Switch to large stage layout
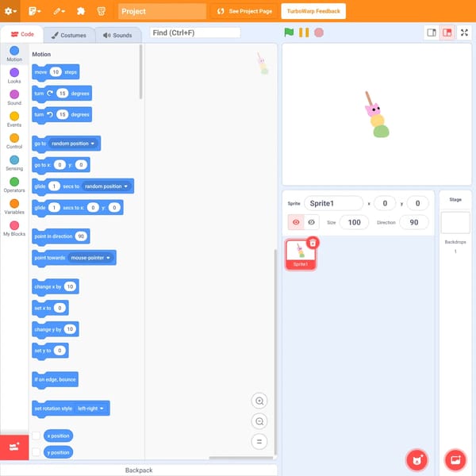The width and height of the screenshot is (476, 476). pyautogui.click(x=447, y=33)
